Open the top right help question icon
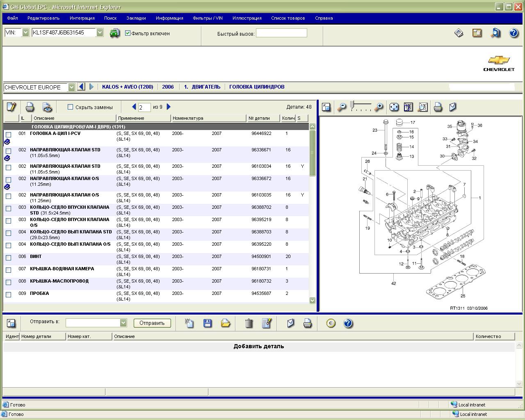Viewport: 525px width, 420px height. click(x=514, y=33)
